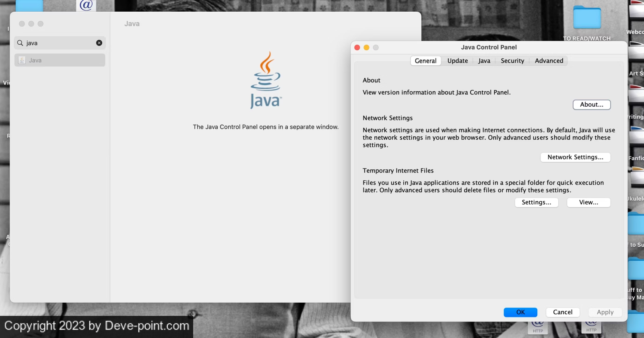Image resolution: width=644 pixels, height=338 pixels.
Task: Click the Java Control Panel title bar text
Action: (x=489, y=47)
